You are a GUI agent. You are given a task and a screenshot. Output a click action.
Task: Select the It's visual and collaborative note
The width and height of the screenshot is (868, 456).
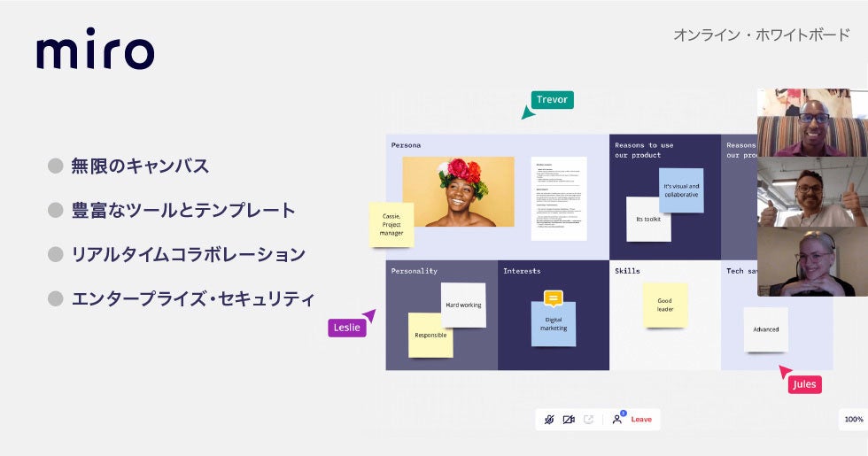coord(681,190)
